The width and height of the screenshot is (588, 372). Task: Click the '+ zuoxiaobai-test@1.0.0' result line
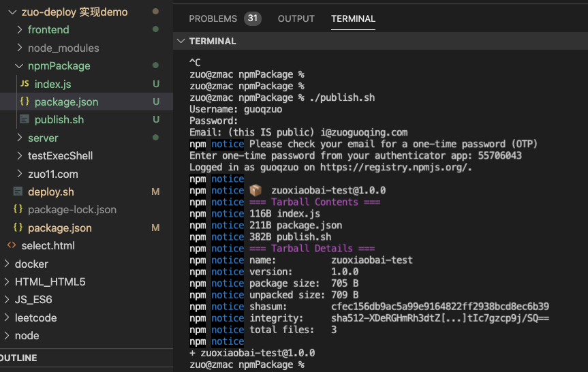tap(252, 353)
